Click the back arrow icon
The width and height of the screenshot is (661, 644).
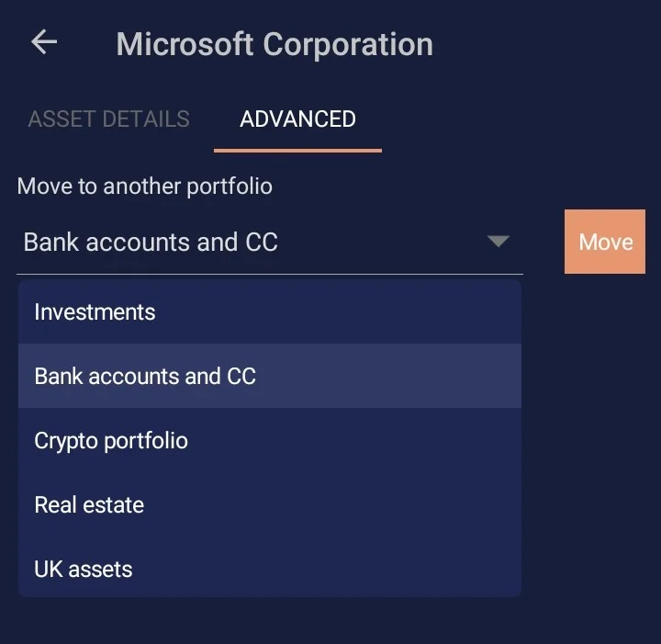(x=44, y=42)
